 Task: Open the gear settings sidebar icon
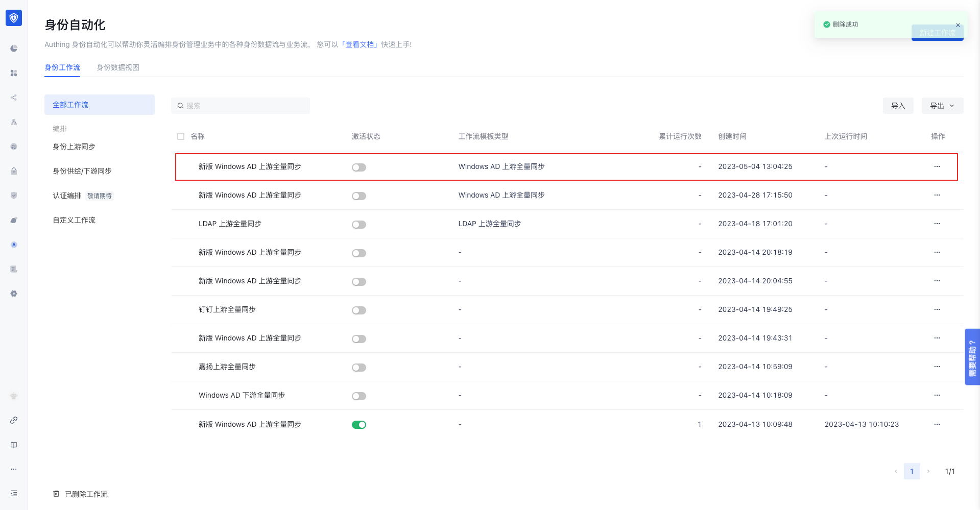tap(14, 294)
